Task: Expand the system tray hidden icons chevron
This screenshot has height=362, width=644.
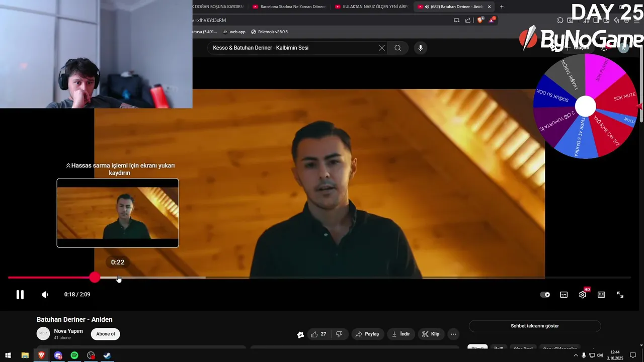Action: (576, 355)
